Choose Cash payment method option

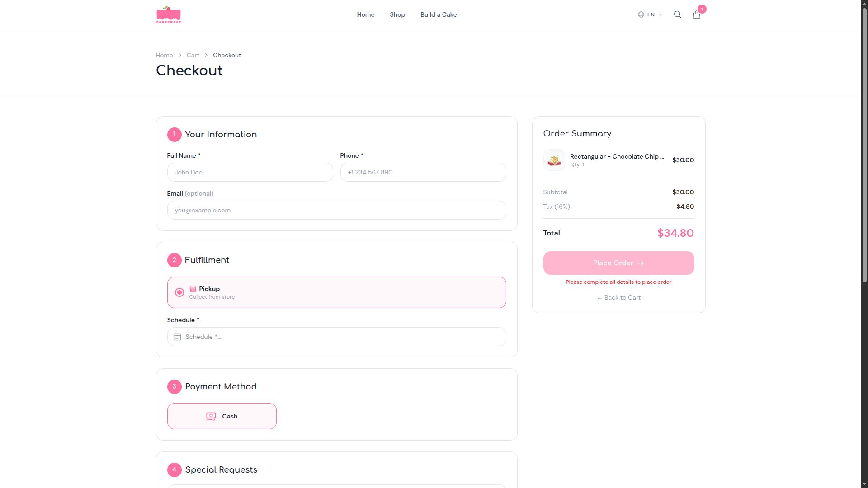(x=222, y=416)
